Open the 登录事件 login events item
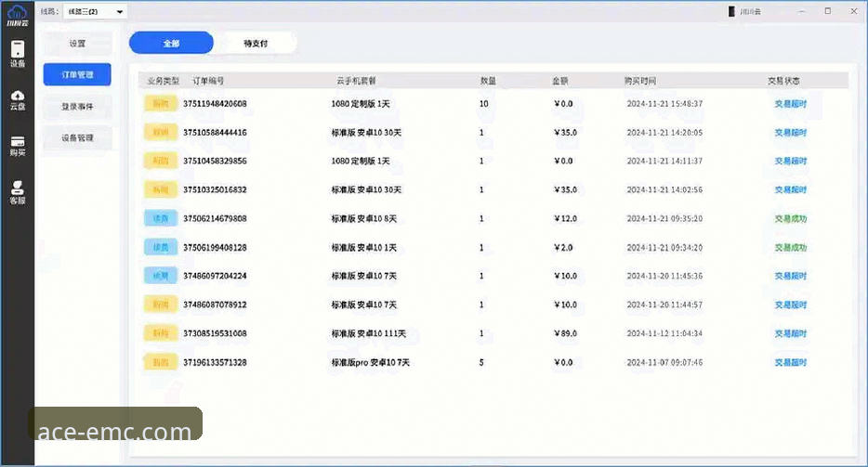Screen dimensions: 868x467 click(77, 106)
